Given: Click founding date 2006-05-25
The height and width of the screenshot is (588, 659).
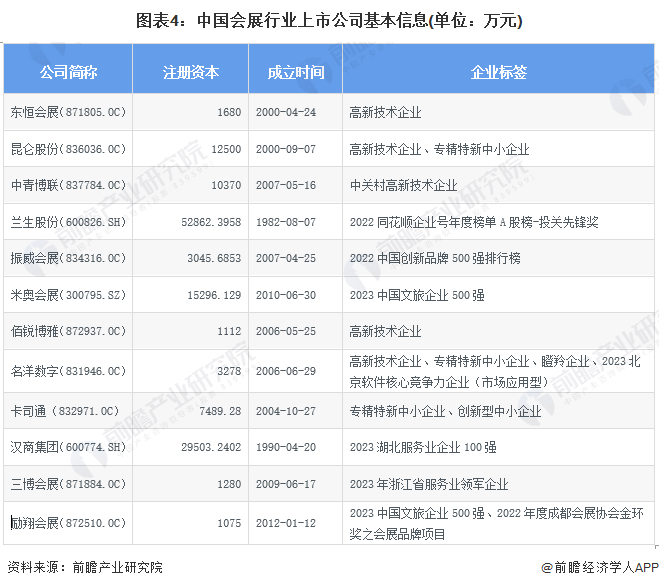Looking at the screenshot, I should (286, 331).
